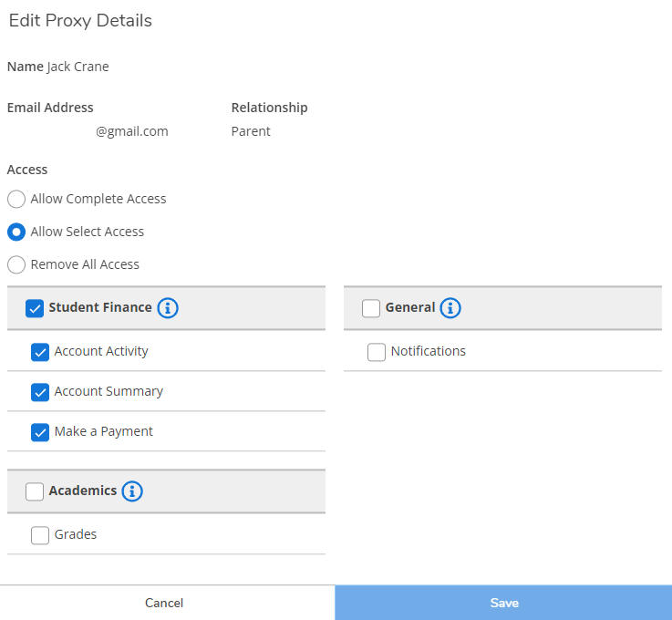
Task: Check the Grades checkbox
Action: 40,535
